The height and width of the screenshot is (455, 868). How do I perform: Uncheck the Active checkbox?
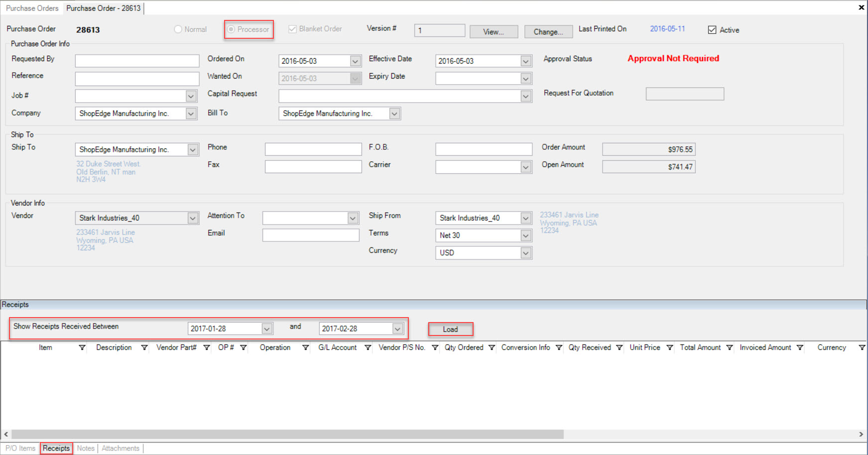pos(712,30)
